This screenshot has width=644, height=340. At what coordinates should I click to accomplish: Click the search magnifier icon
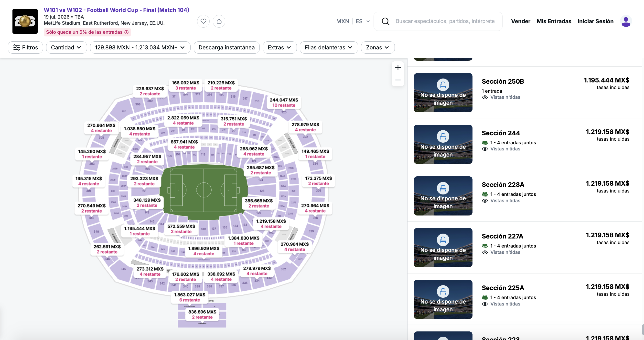click(385, 21)
